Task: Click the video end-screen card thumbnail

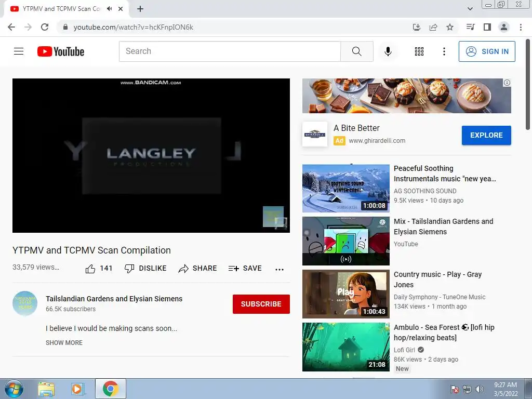Action: click(x=273, y=217)
